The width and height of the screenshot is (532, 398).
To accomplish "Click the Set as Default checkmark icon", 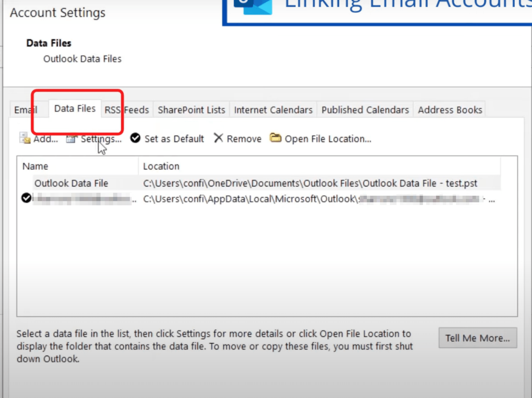I will point(135,138).
